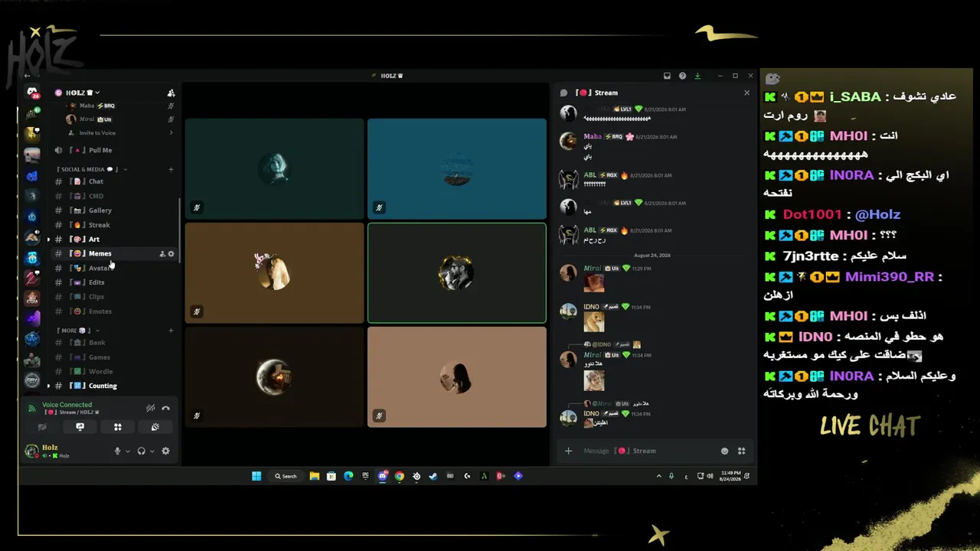Share your screen button
Screen dimensions: 980x551
click(80, 427)
